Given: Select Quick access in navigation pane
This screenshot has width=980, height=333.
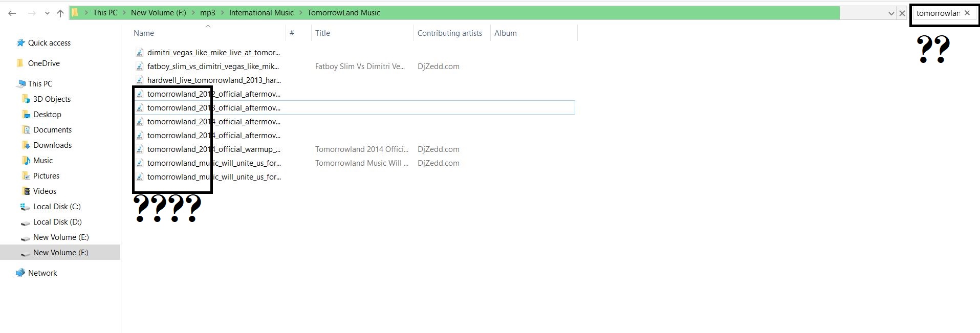Looking at the screenshot, I should click(x=49, y=43).
